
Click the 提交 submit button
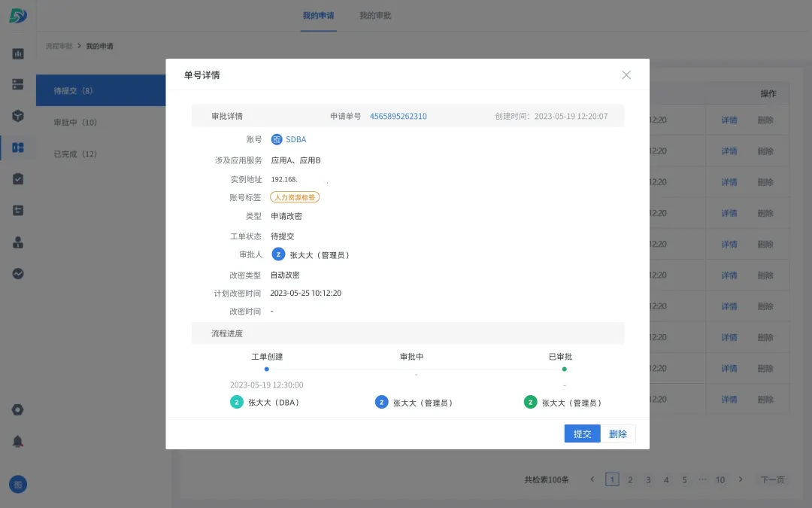point(582,433)
